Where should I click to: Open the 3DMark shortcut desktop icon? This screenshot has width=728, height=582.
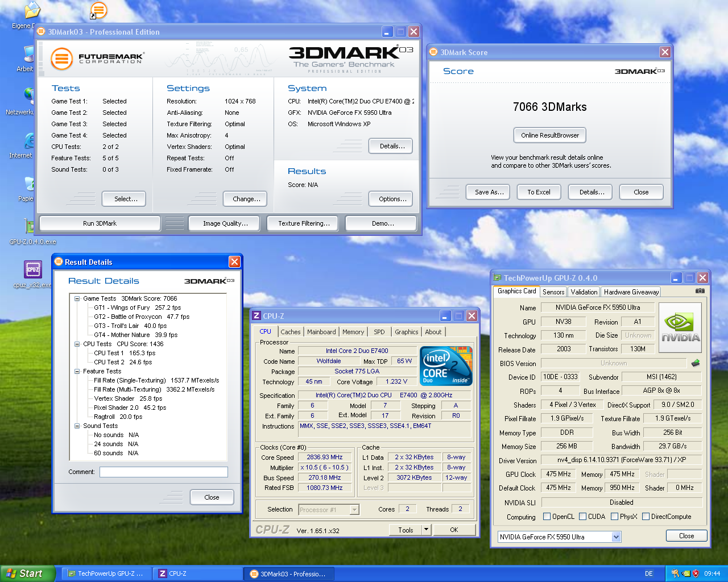pos(98,10)
